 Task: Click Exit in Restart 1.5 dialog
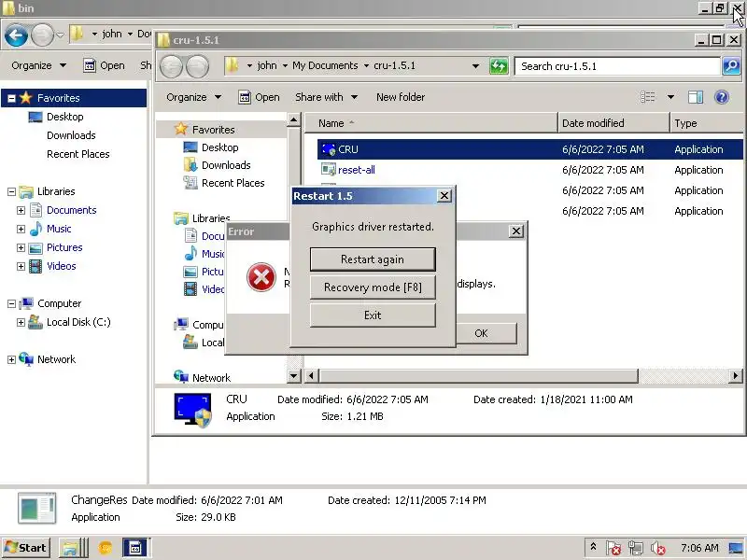click(373, 315)
